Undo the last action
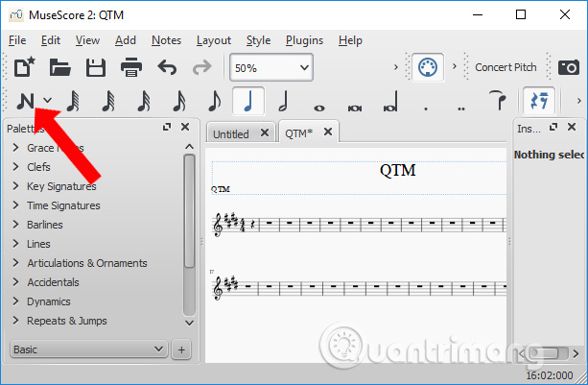Screen dimensions: 588x385 click(167, 67)
